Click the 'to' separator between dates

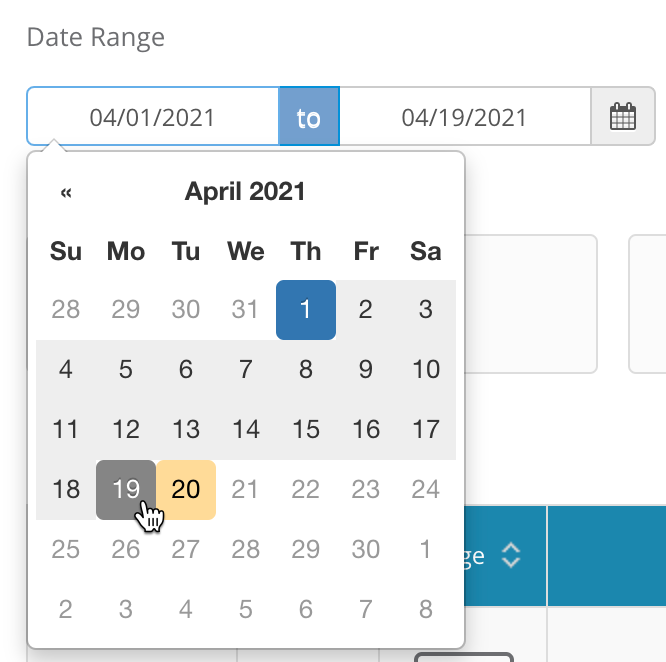(309, 117)
